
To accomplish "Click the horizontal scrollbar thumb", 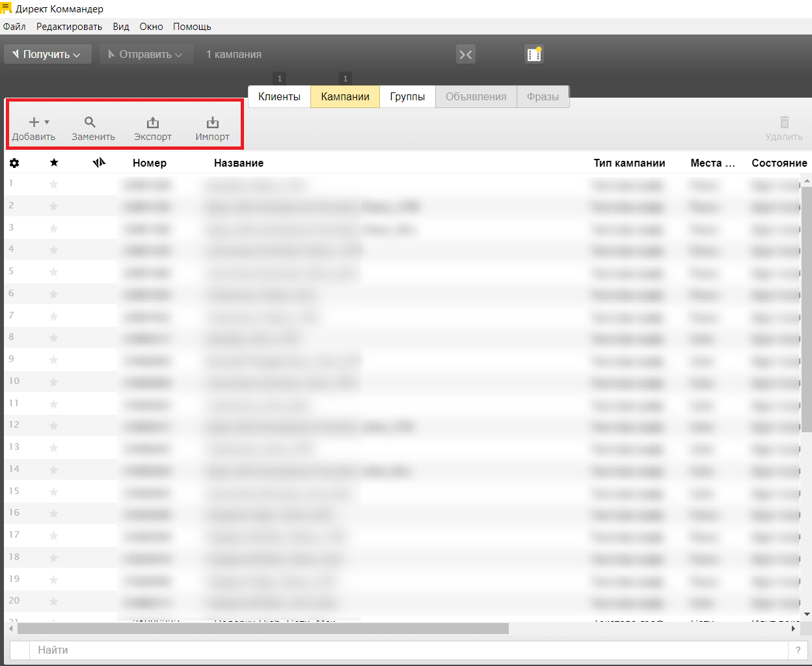I will coord(263,629).
